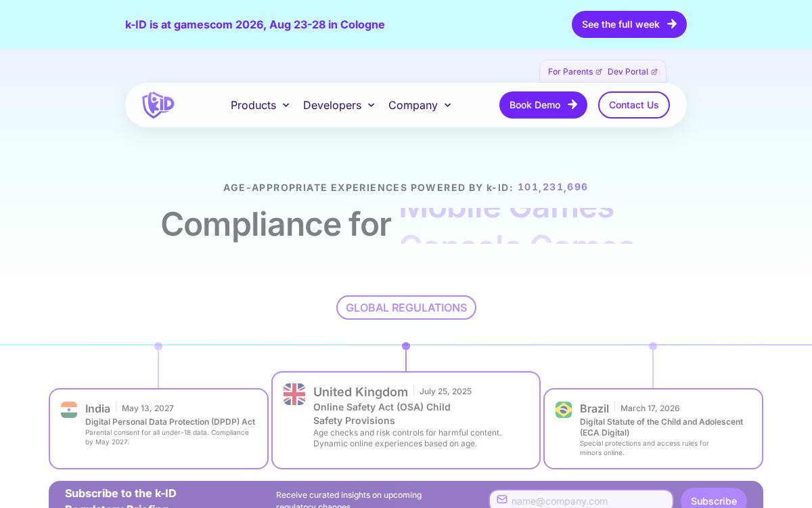The height and width of the screenshot is (508, 812).
Task: Open the Company menu
Action: click(x=420, y=105)
